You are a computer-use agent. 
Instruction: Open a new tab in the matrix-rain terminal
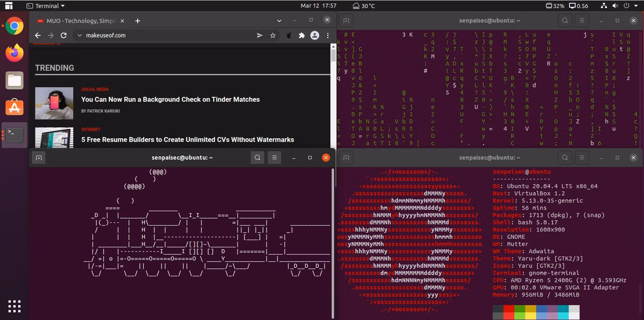click(x=347, y=21)
